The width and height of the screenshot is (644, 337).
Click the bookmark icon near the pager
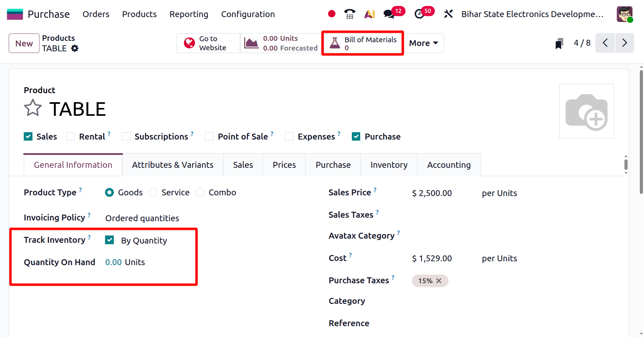[559, 43]
